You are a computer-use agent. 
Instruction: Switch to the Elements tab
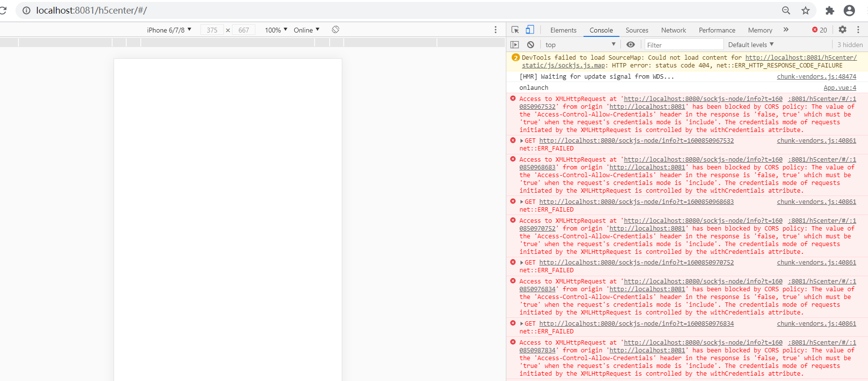[563, 30]
